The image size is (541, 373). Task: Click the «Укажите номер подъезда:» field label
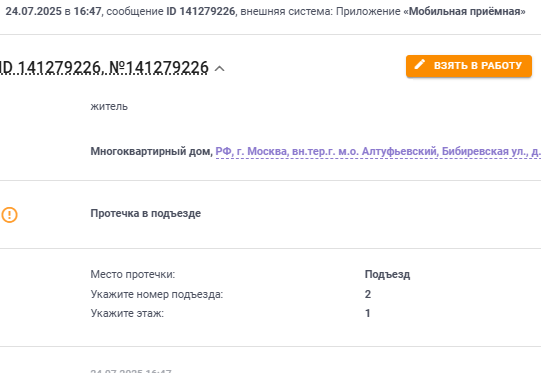(157, 294)
